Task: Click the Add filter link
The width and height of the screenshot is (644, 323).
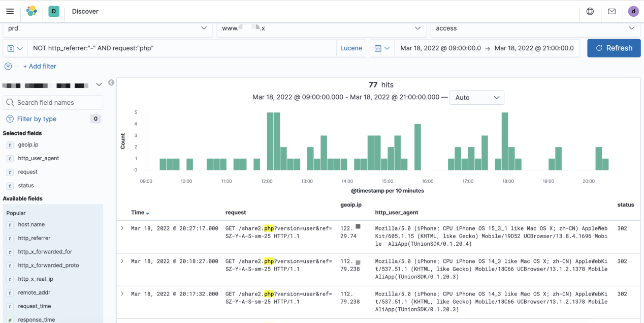Action: tap(40, 66)
